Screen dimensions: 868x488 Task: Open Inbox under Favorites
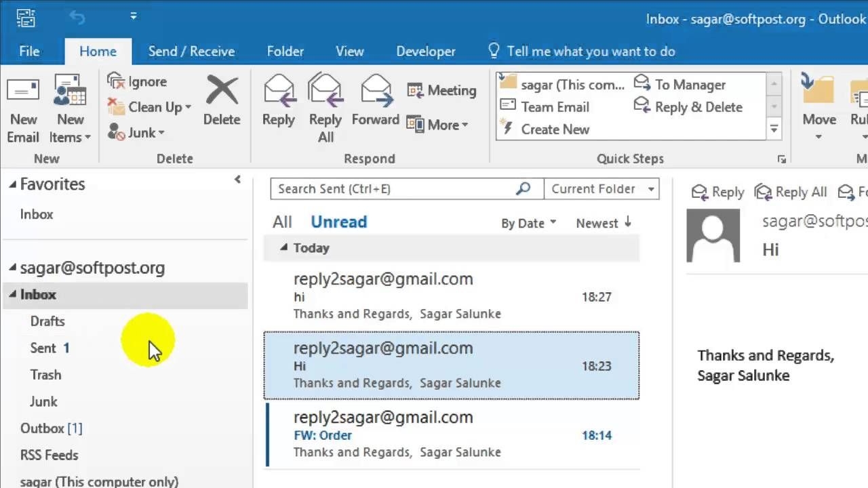click(x=37, y=214)
